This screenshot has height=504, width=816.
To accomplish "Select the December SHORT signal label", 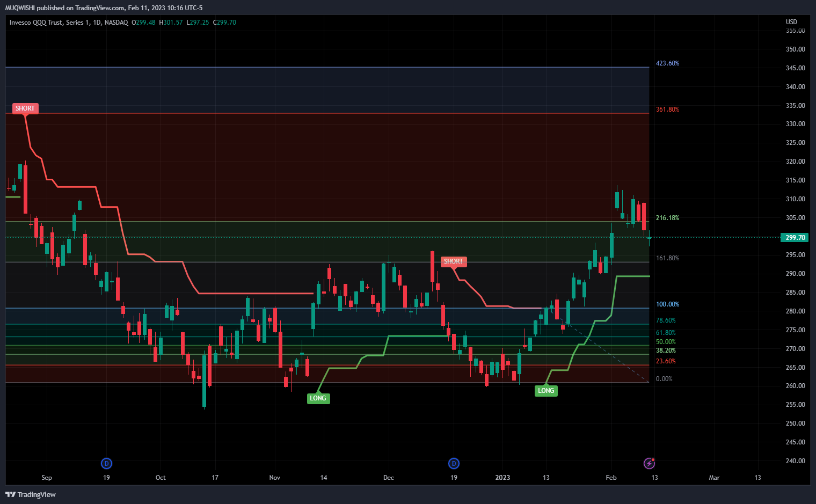I will 453,261.
